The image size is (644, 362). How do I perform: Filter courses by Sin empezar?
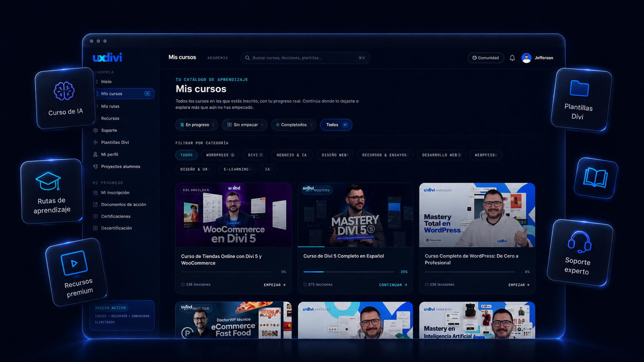[245, 125]
